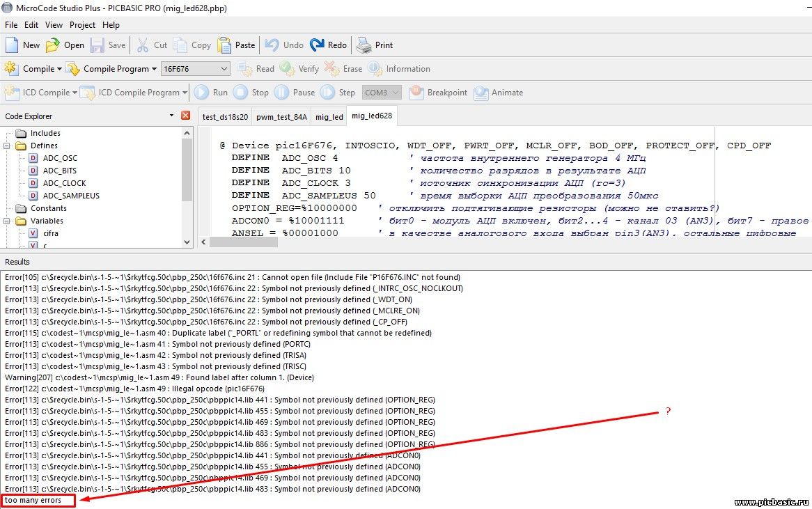Image resolution: width=812 pixels, height=509 pixels.
Task: Click the Compile toolbar icon
Action: [11, 68]
